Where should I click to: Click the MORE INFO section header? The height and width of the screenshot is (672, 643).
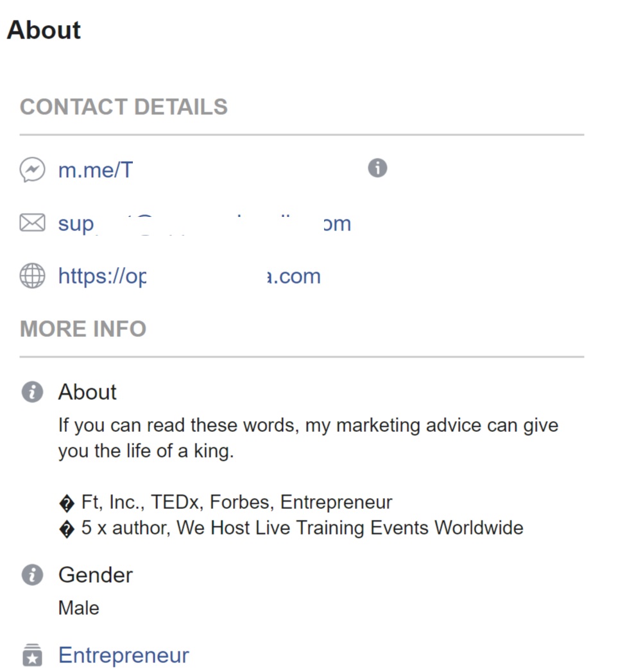click(x=83, y=329)
